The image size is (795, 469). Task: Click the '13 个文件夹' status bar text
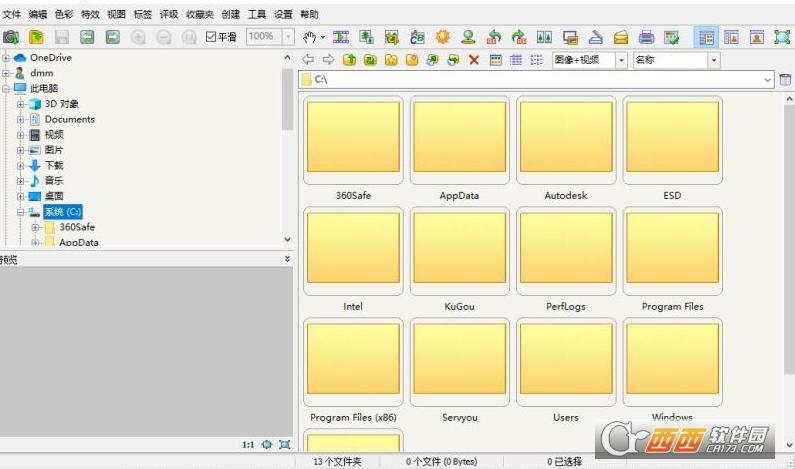337,461
